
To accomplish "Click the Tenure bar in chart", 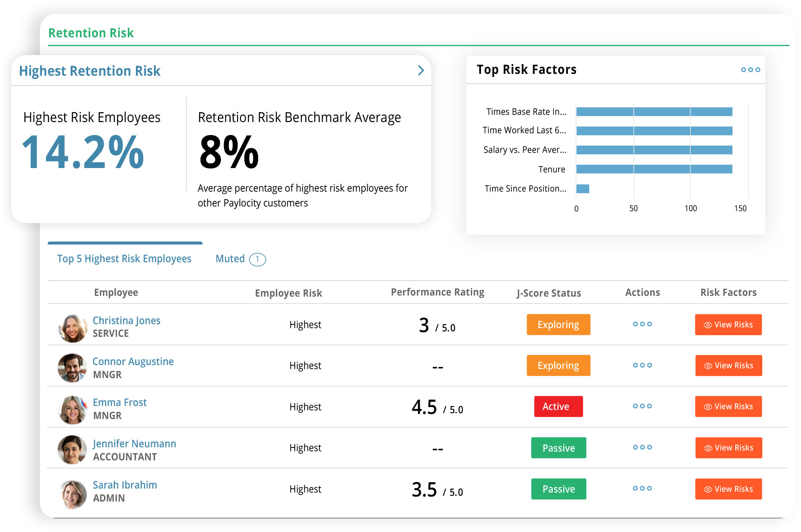I will (654, 169).
